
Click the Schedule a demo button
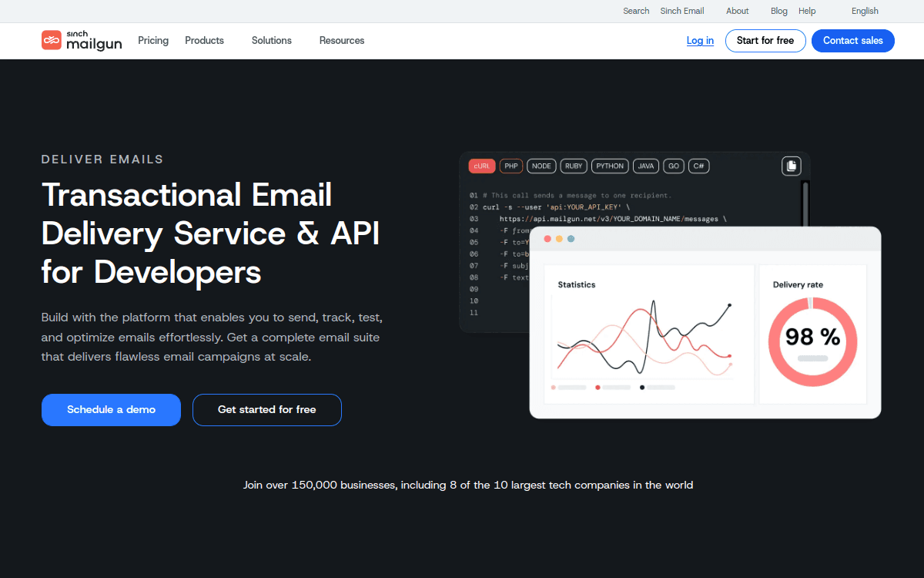[111, 409]
